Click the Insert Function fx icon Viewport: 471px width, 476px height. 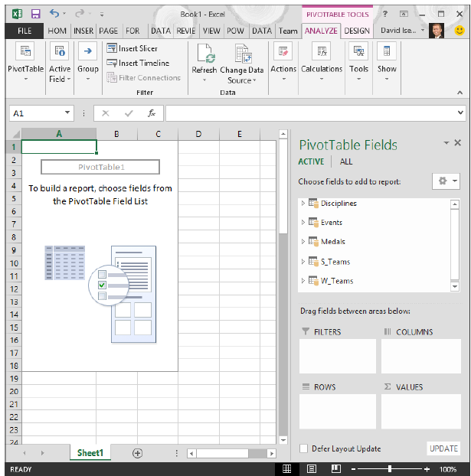pyautogui.click(x=152, y=113)
